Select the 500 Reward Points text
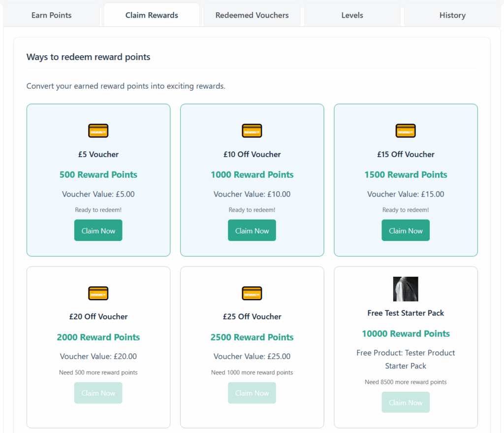The height and width of the screenshot is (433, 504). [x=98, y=174]
